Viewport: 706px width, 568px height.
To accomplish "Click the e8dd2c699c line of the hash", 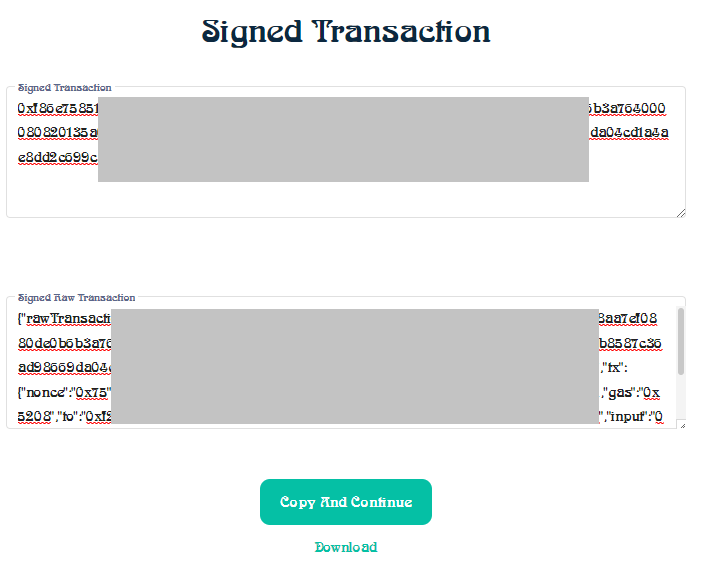I will [x=58, y=158].
